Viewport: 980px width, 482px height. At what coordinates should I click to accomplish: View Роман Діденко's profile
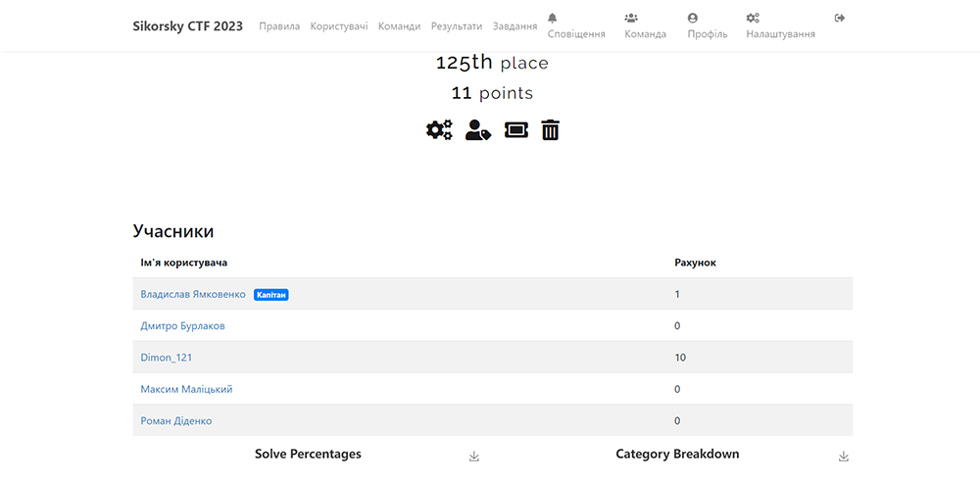point(176,421)
